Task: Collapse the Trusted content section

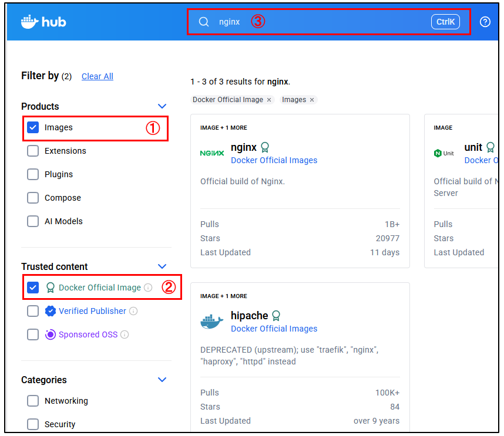Action: coord(162,266)
